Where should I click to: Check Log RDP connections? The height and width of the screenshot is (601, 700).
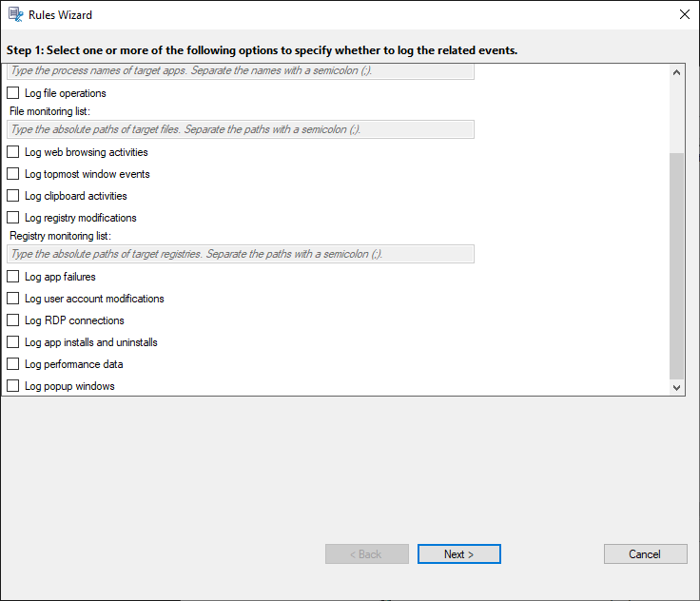click(13, 320)
